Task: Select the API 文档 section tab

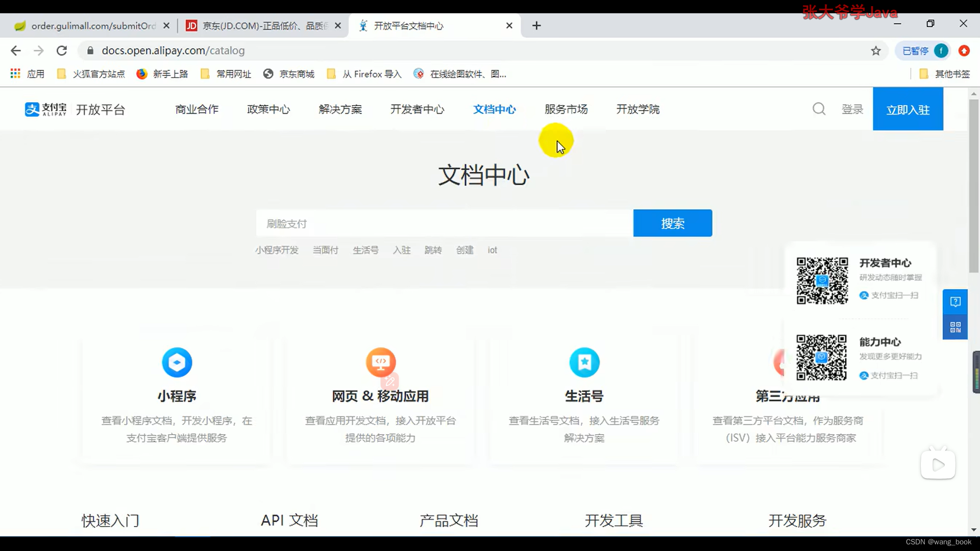Action: coord(289,520)
